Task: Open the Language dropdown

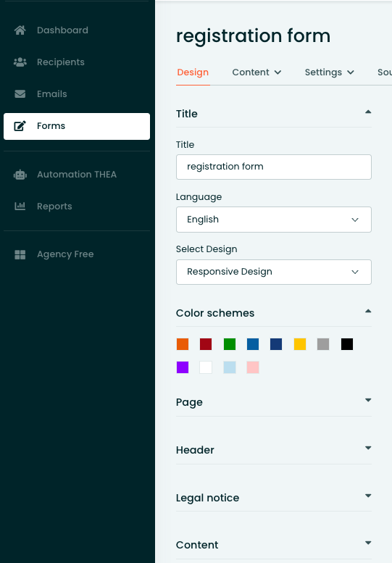Action: (274, 220)
